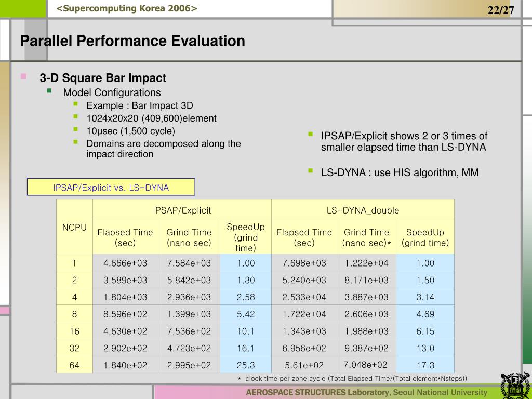Viewport: 532px width, 399px height.
Task: Select cell 7.048e+02
Action: click(366, 365)
